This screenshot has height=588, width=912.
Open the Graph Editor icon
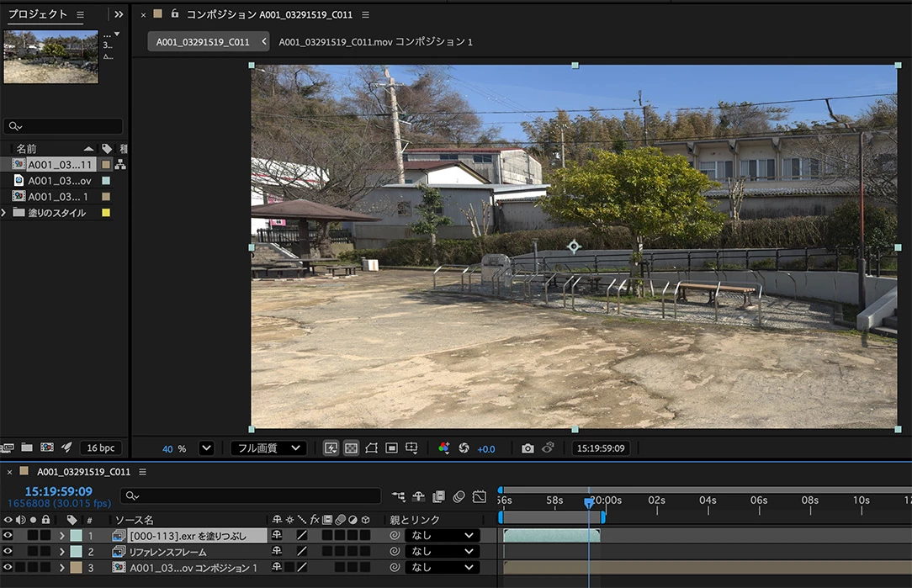480,496
